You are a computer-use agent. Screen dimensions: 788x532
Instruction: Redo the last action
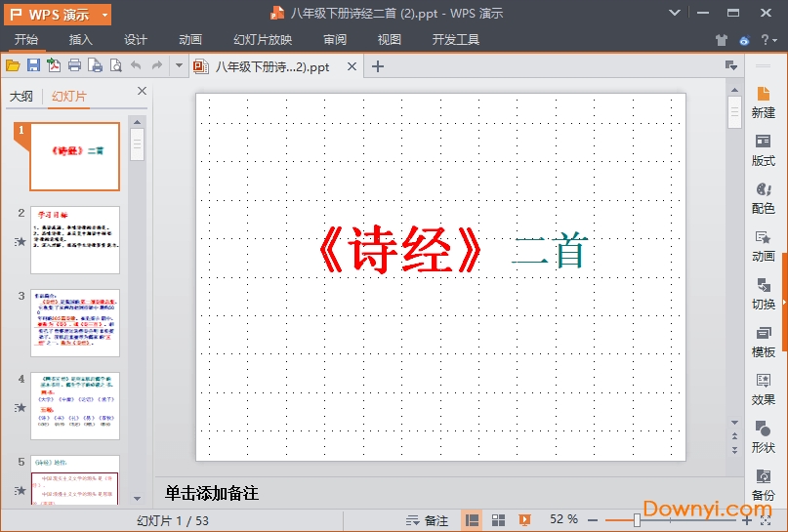point(157,65)
